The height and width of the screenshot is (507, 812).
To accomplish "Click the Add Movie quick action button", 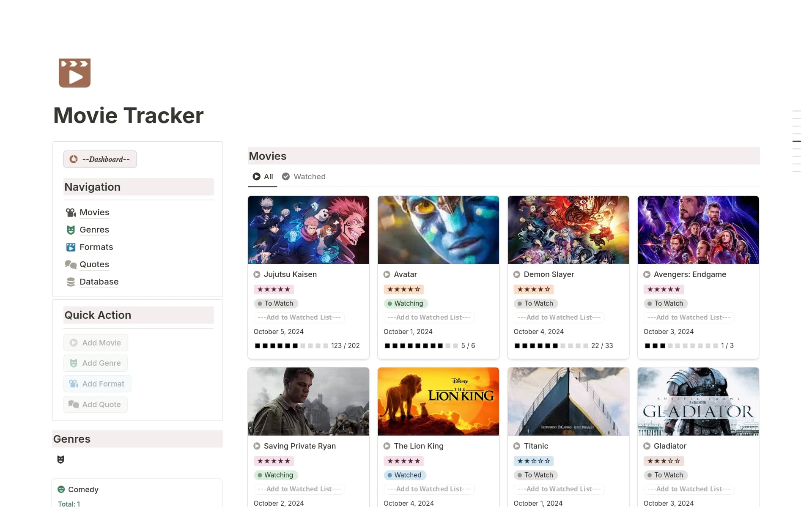I will (x=96, y=343).
